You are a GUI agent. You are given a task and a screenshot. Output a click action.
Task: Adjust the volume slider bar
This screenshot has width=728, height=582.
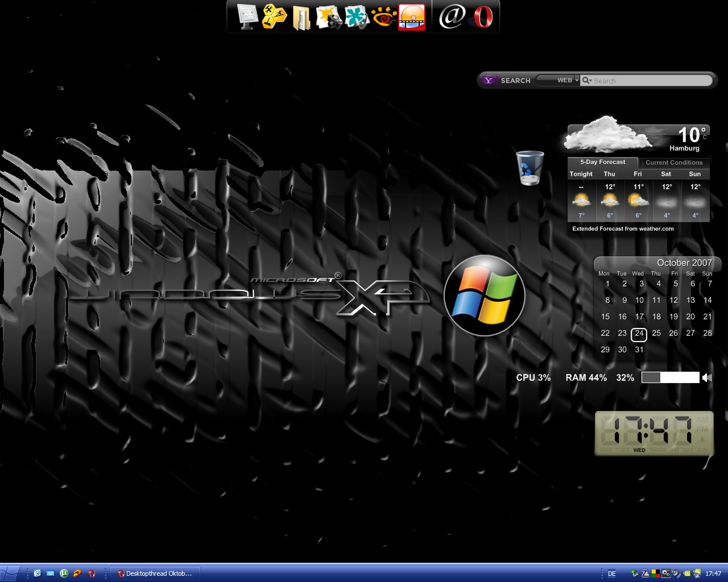coord(670,377)
